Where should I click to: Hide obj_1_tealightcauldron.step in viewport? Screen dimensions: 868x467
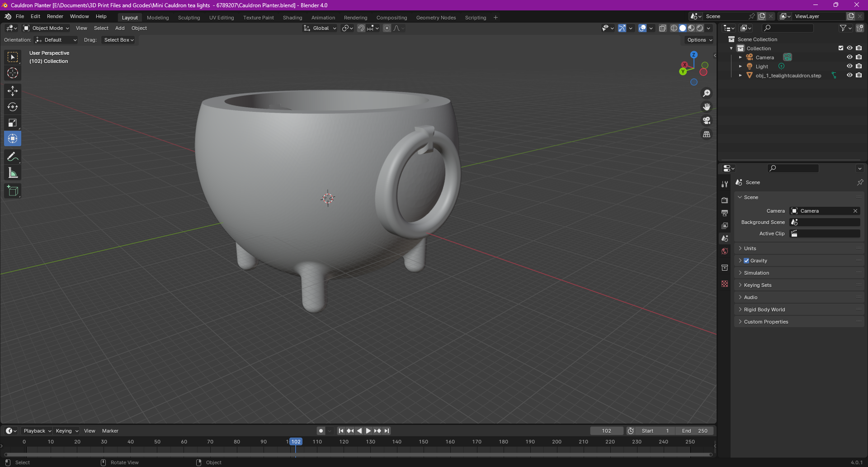849,75
